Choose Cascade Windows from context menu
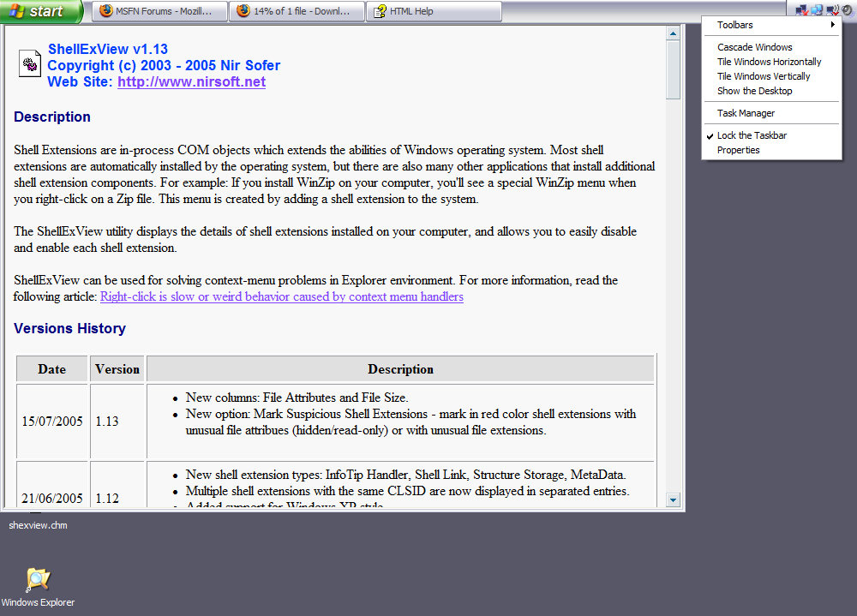This screenshot has width=857, height=616. pos(771,47)
